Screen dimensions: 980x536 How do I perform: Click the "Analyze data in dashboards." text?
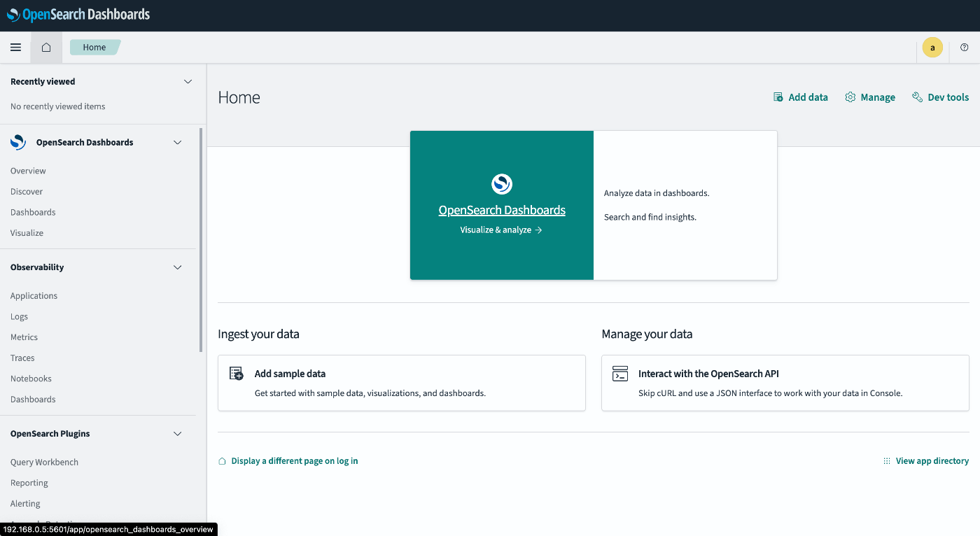pyautogui.click(x=657, y=193)
